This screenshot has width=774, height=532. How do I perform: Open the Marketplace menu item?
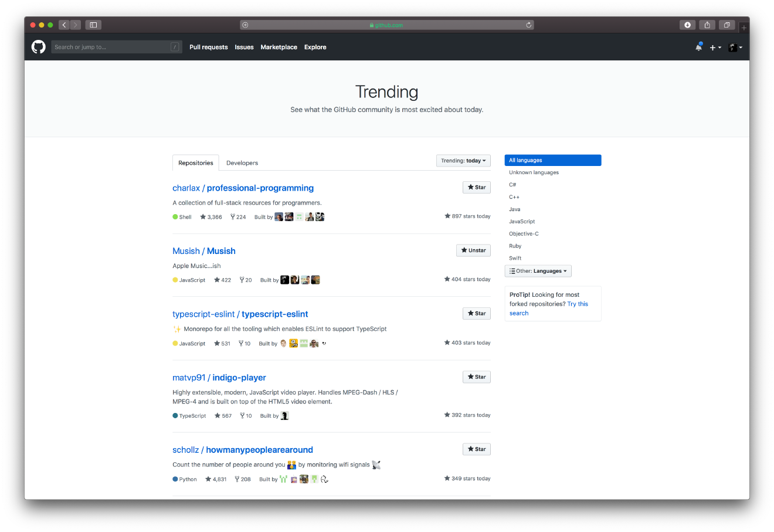[279, 47]
